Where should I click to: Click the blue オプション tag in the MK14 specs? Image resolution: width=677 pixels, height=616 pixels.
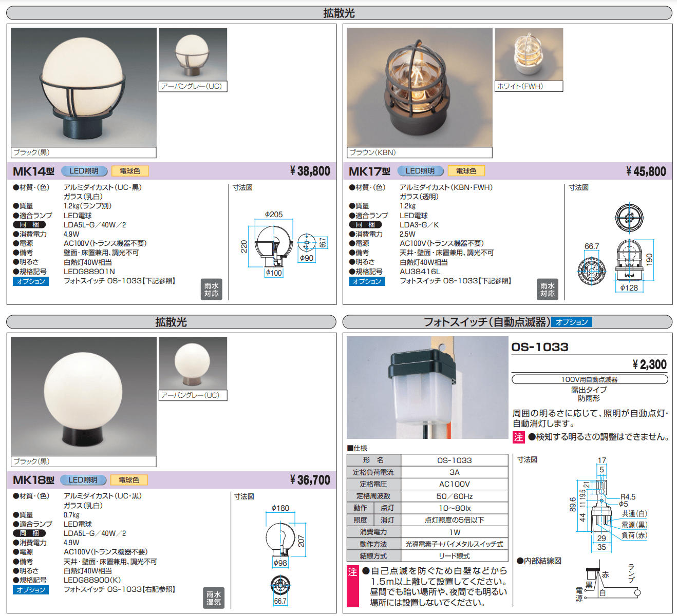31,281
